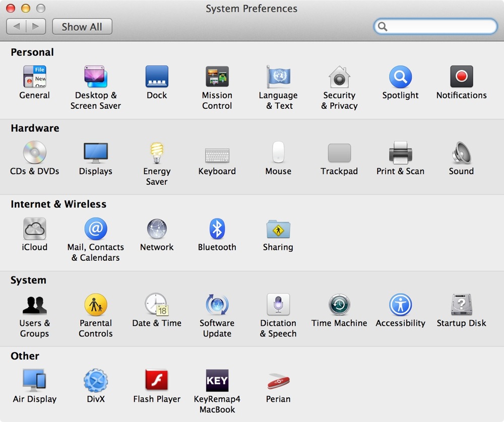Screen dimensions: 504x422
Task: Go forward with the right arrow button
Action: coord(36,27)
